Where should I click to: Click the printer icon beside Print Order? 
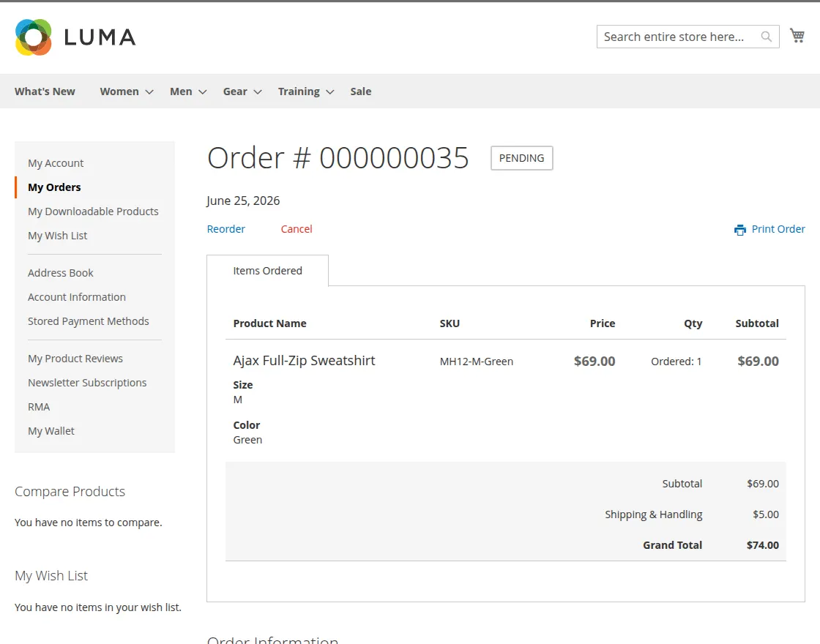click(740, 230)
